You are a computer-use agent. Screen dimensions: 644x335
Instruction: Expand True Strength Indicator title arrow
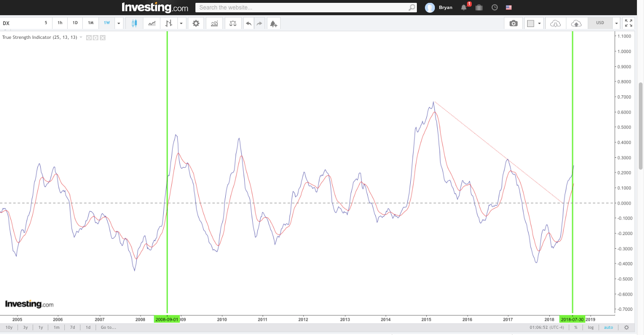(81, 37)
